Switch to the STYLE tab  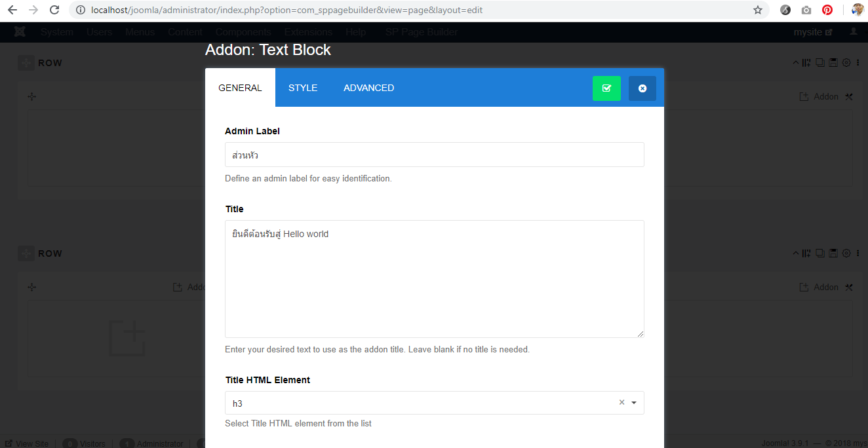click(x=303, y=88)
